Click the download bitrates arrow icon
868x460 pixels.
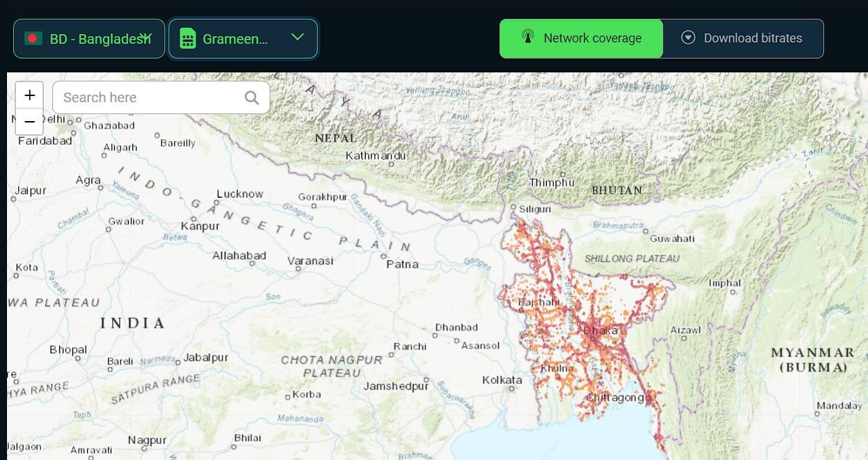688,38
